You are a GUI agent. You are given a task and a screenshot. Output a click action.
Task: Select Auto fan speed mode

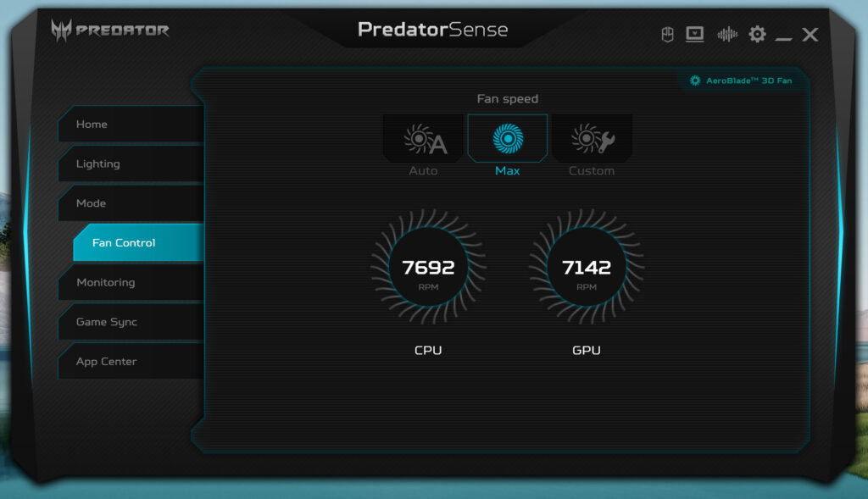423,139
